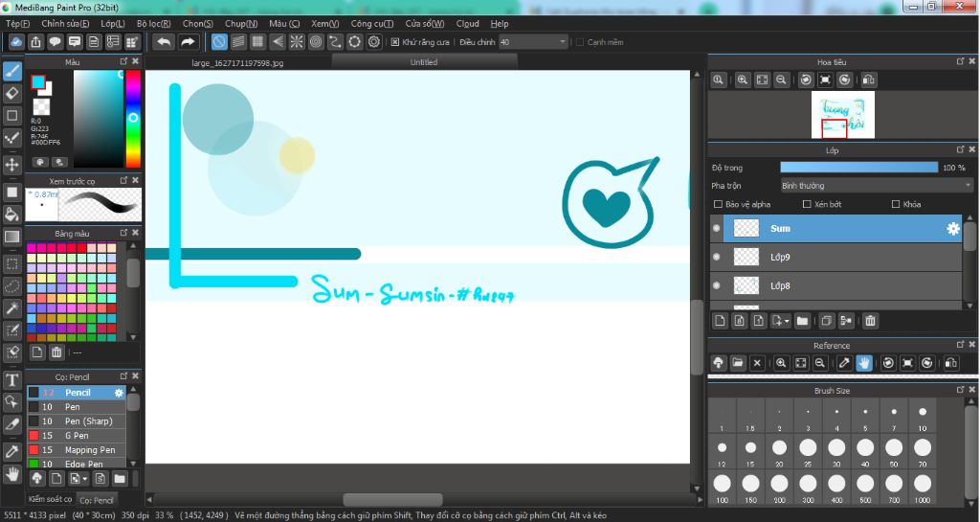Select the Eyedropper tool
The image size is (980, 522).
click(11, 451)
